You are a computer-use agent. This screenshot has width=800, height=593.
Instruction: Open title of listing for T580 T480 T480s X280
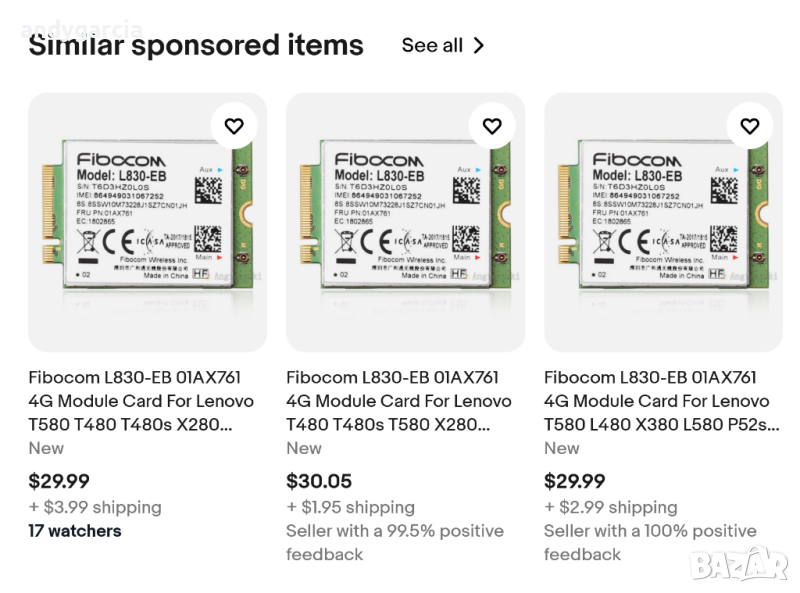(141, 401)
